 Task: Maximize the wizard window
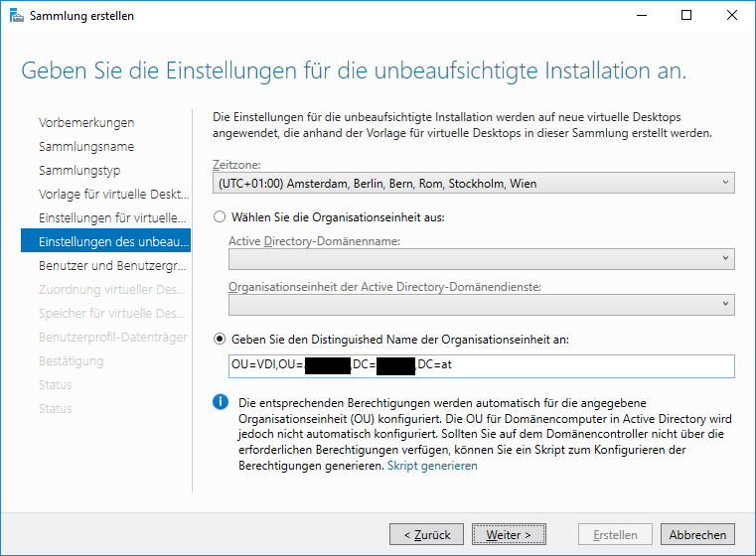(686, 16)
